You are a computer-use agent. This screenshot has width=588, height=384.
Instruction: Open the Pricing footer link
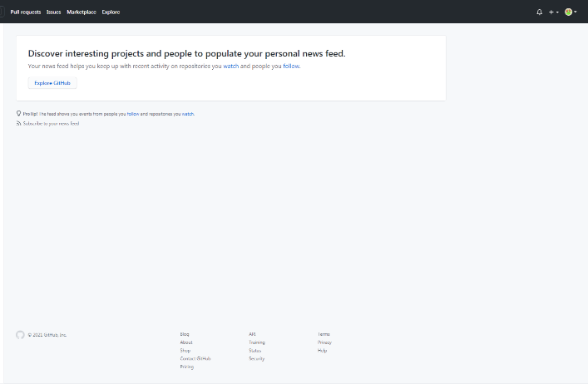[187, 367]
